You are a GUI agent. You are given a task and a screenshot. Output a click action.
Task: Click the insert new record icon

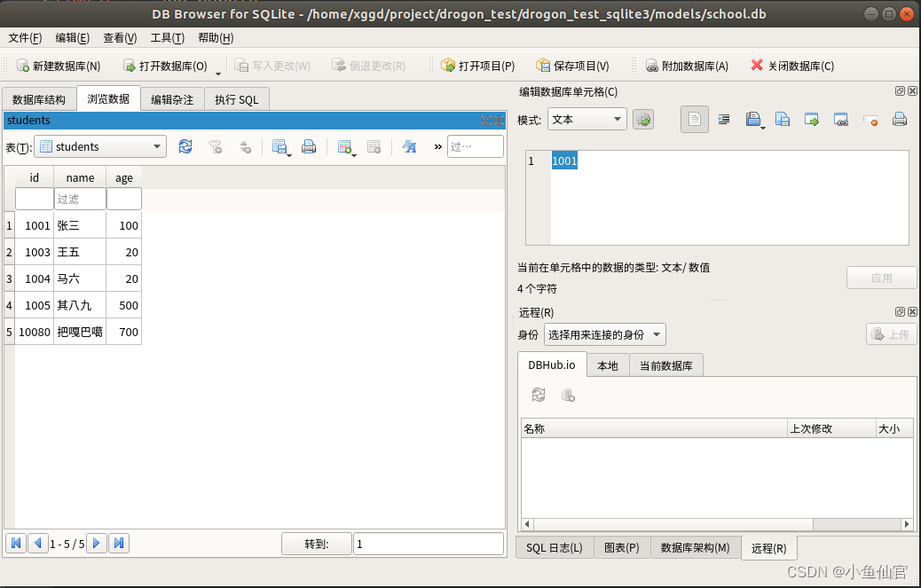[345, 146]
